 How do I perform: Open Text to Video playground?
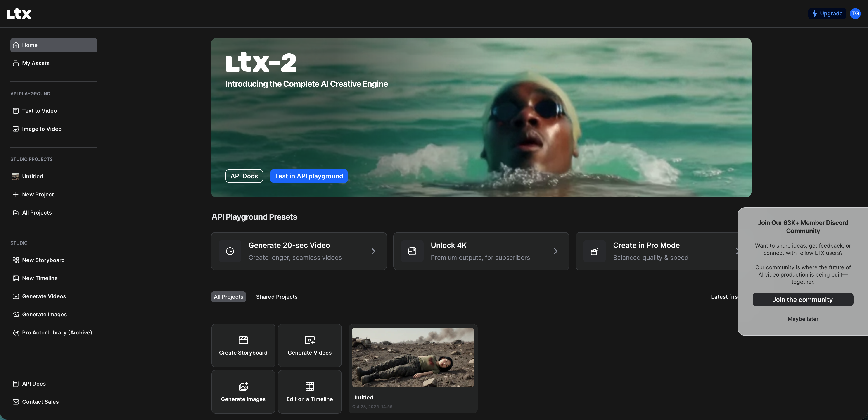click(39, 111)
